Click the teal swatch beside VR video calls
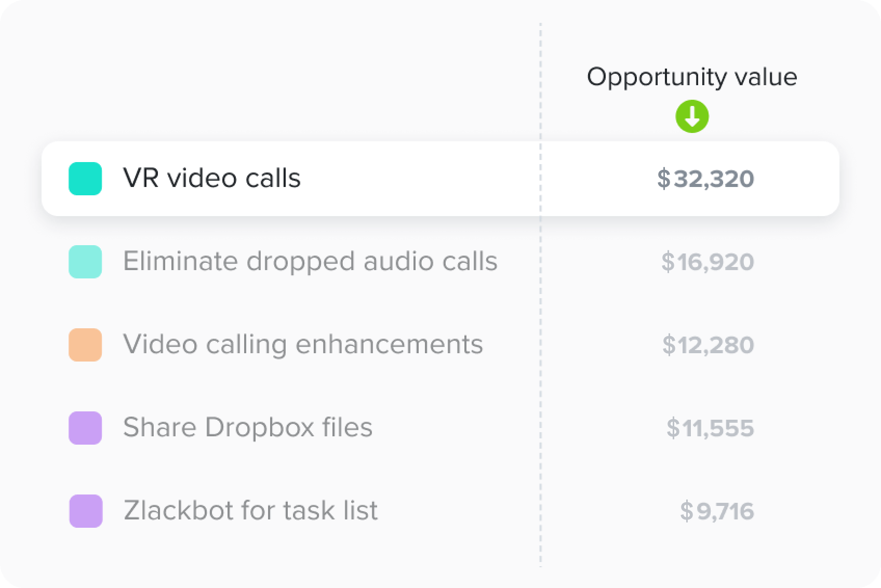The width and height of the screenshot is (881, 588). coord(85,179)
